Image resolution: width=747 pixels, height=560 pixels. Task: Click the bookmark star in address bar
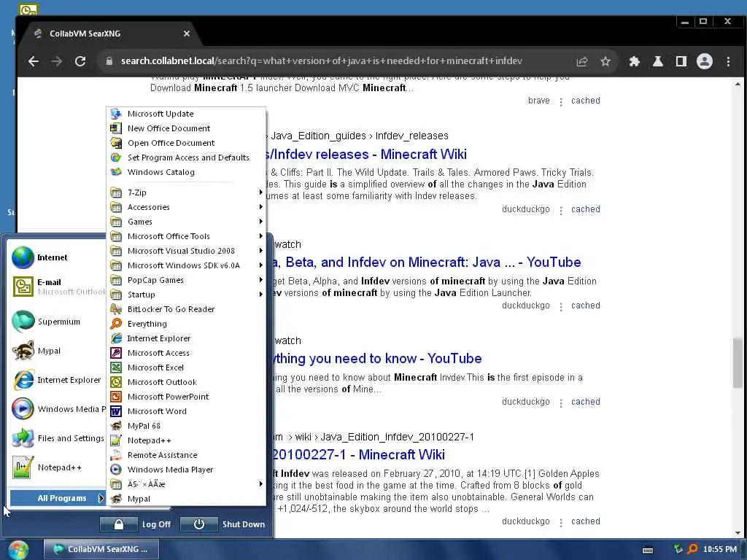pos(605,61)
